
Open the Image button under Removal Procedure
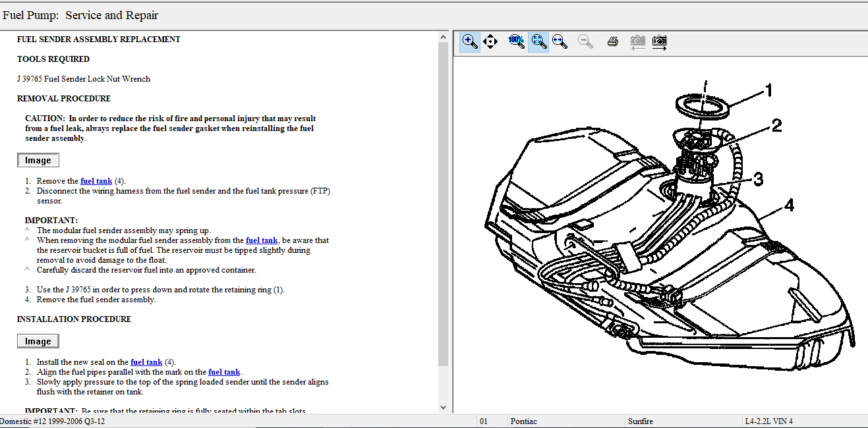click(x=38, y=160)
